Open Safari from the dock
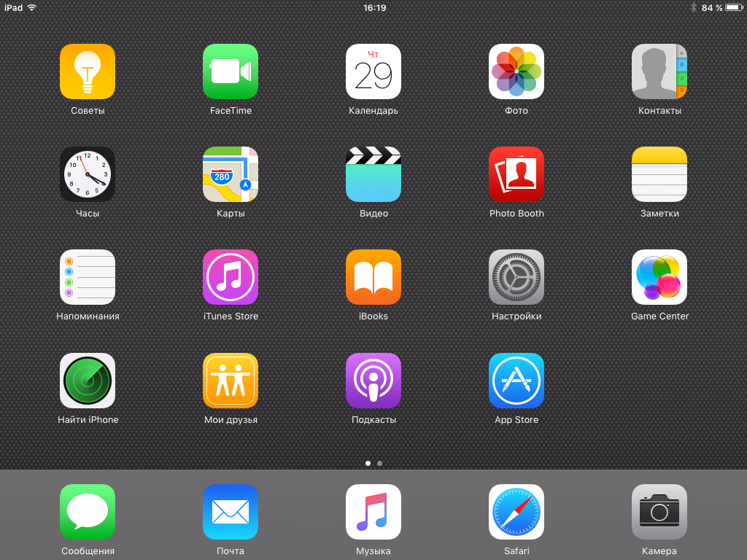747x560 pixels. click(516, 512)
